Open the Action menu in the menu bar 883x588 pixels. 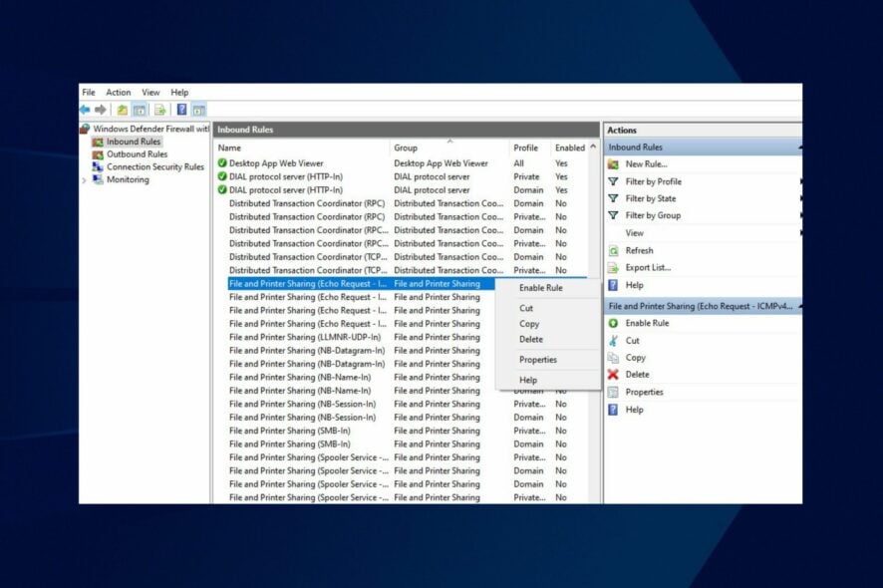click(x=119, y=92)
